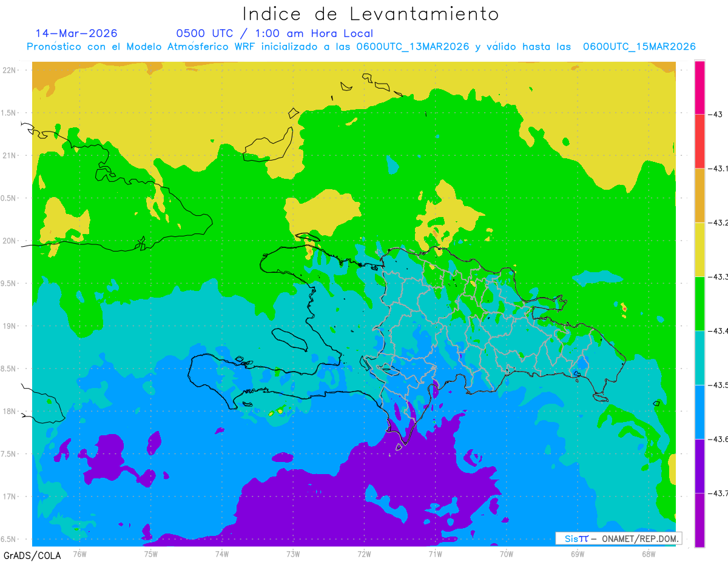Select the green legend swatch above -43.4
728x562 pixels.
click(x=699, y=303)
